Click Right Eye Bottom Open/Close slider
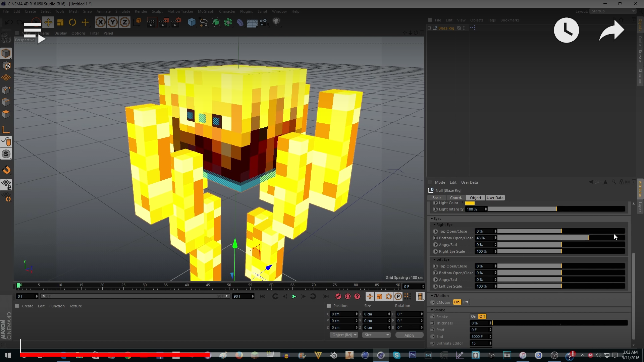Viewport: 644px width, 362px height. [561, 238]
